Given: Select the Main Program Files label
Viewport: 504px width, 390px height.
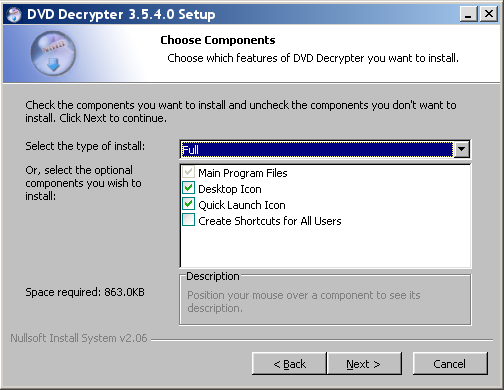Looking at the screenshot, I should (x=243, y=173).
